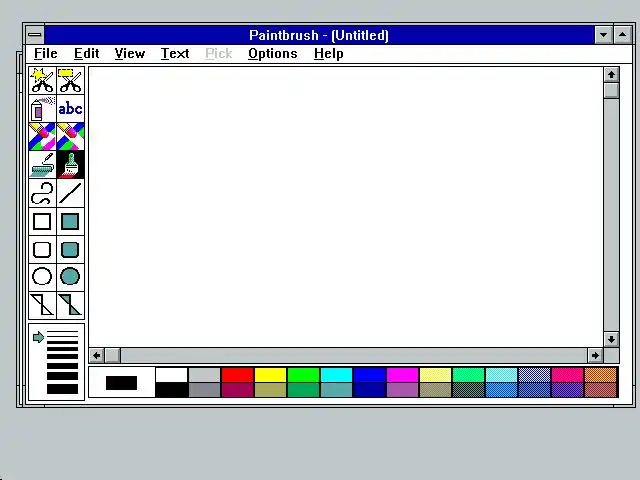
Task: Choose the straight Line tool
Action: pyautogui.click(x=71, y=193)
